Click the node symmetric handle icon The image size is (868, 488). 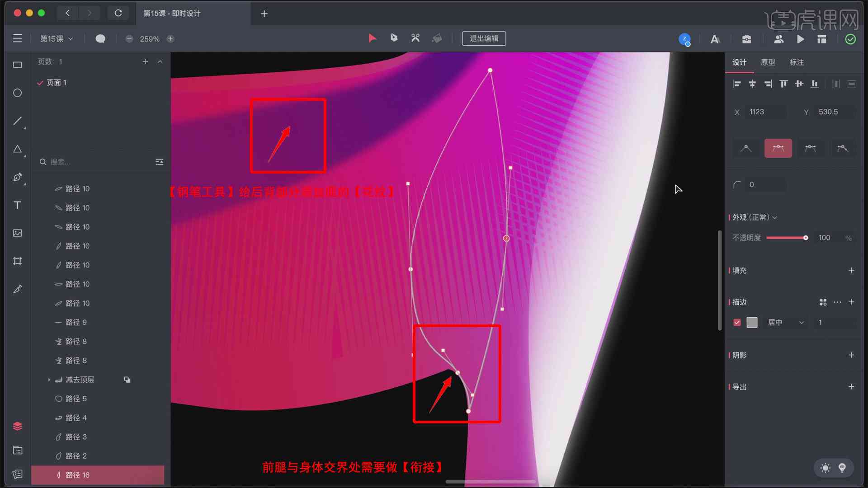[x=778, y=148]
